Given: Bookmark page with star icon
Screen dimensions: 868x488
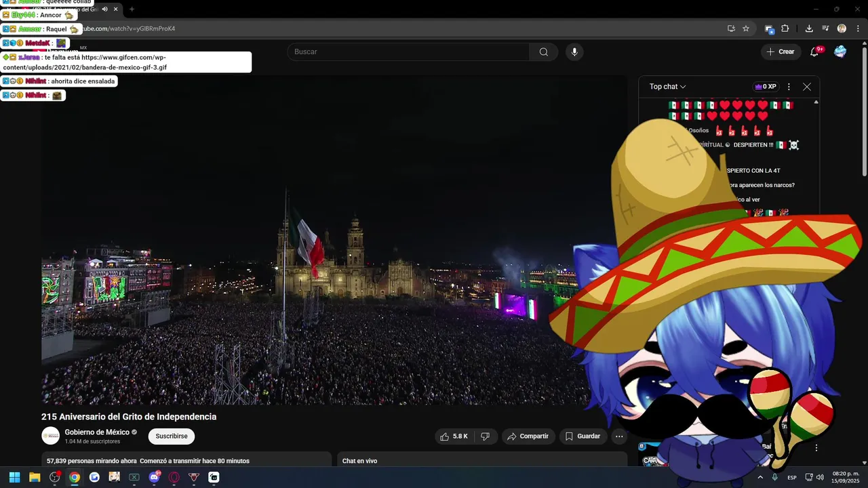Looking at the screenshot, I should click(x=746, y=28).
